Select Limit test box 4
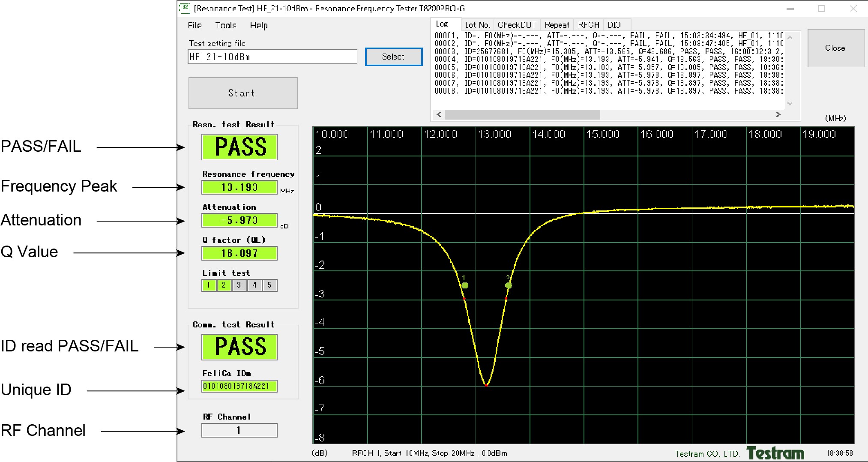 tap(254, 285)
